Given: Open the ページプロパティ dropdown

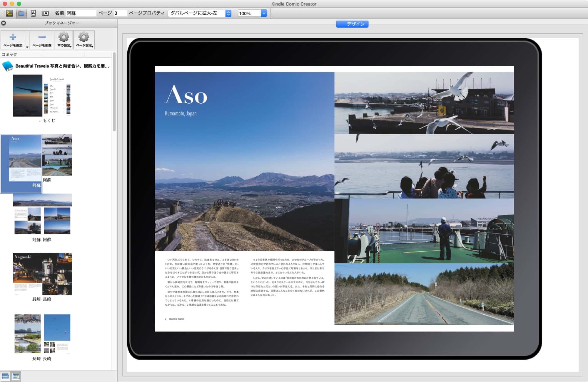Looking at the screenshot, I should point(199,13).
